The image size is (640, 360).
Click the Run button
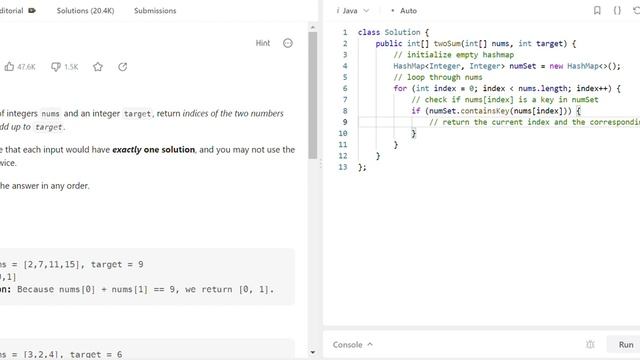(626, 344)
